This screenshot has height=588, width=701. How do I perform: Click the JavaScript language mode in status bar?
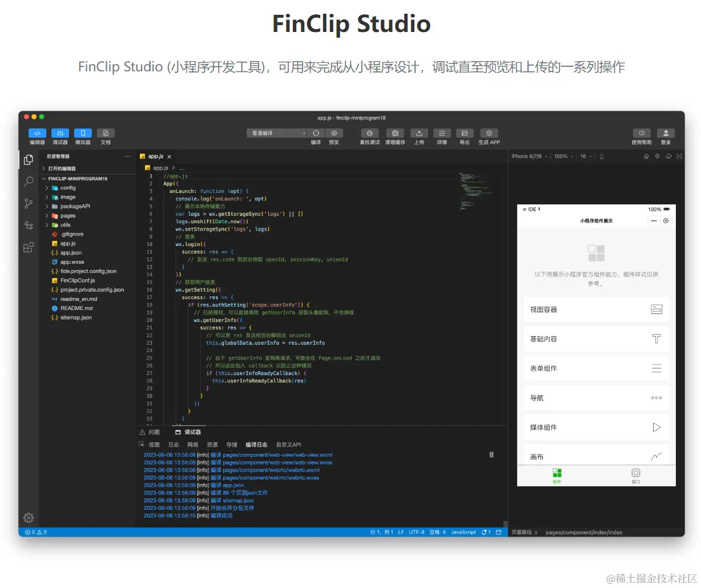463,532
